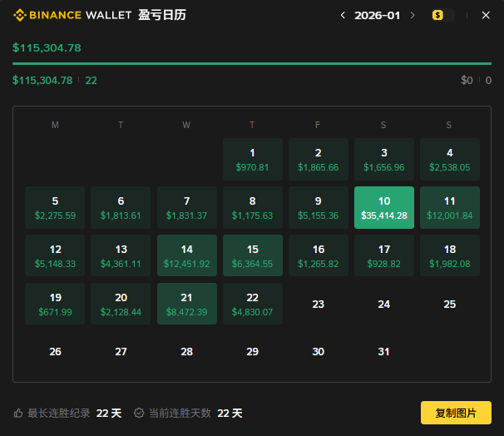Close the profit and loss calendar

point(486,15)
